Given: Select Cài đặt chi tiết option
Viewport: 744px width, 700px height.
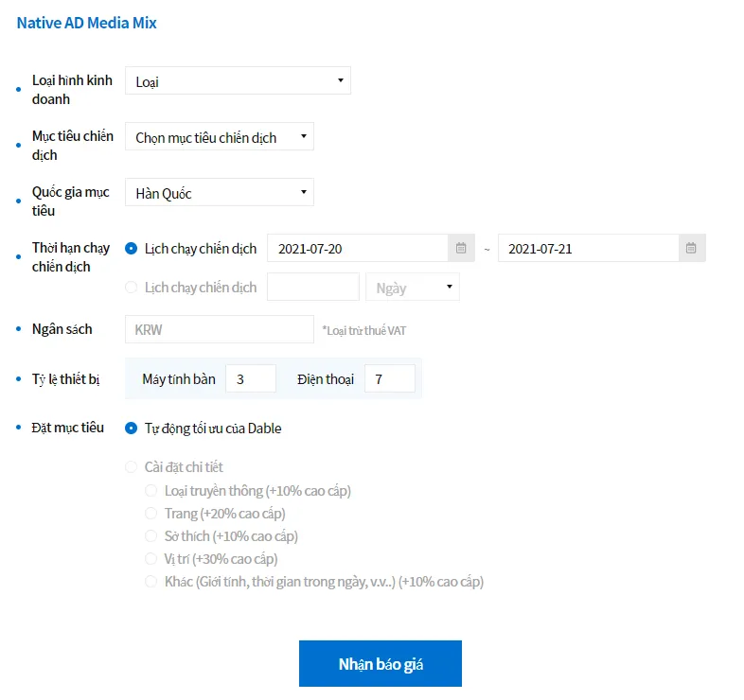Looking at the screenshot, I should point(131,467).
